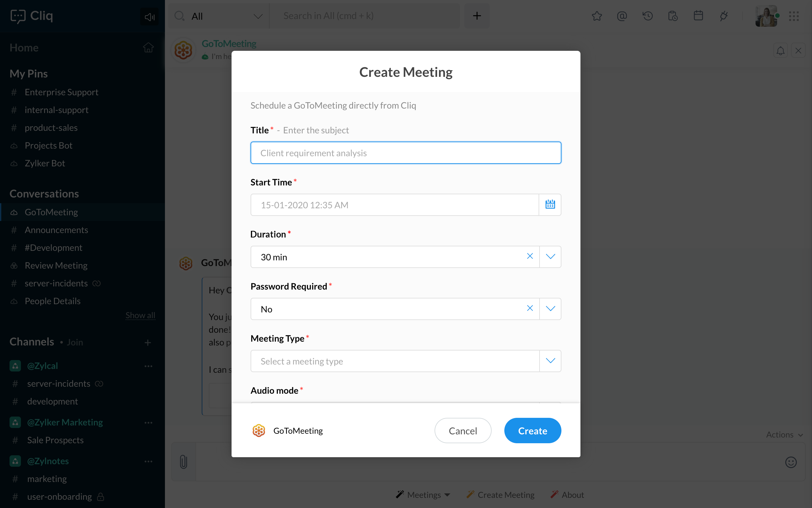Screen dimensions: 812x508
Task: Open Enterprise Support pinned channel
Action: (62, 92)
